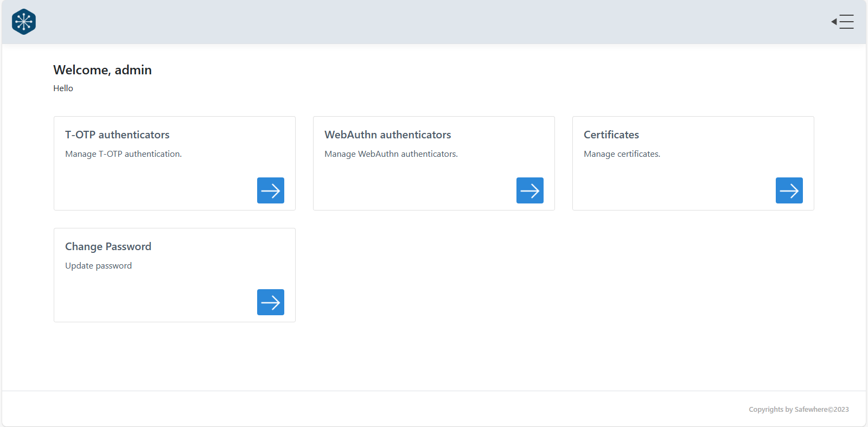868x427 pixels.
Task: Toggle the side menu collapse icon
Action: click(x=843, y=22)
